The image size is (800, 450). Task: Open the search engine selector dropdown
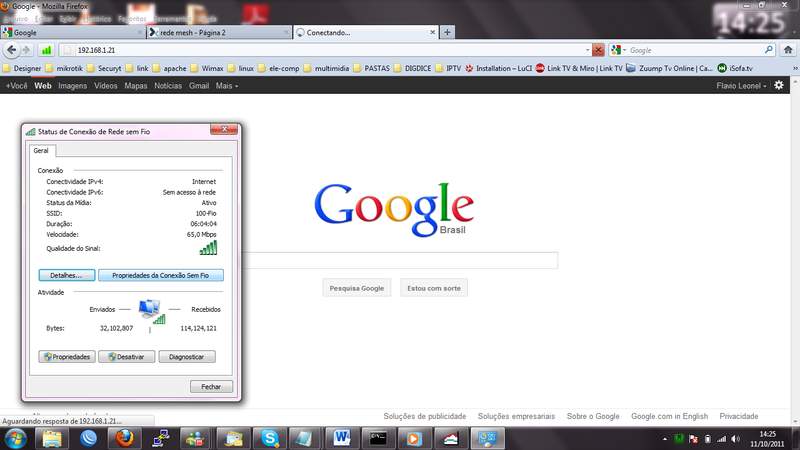[x=619, y=50]
